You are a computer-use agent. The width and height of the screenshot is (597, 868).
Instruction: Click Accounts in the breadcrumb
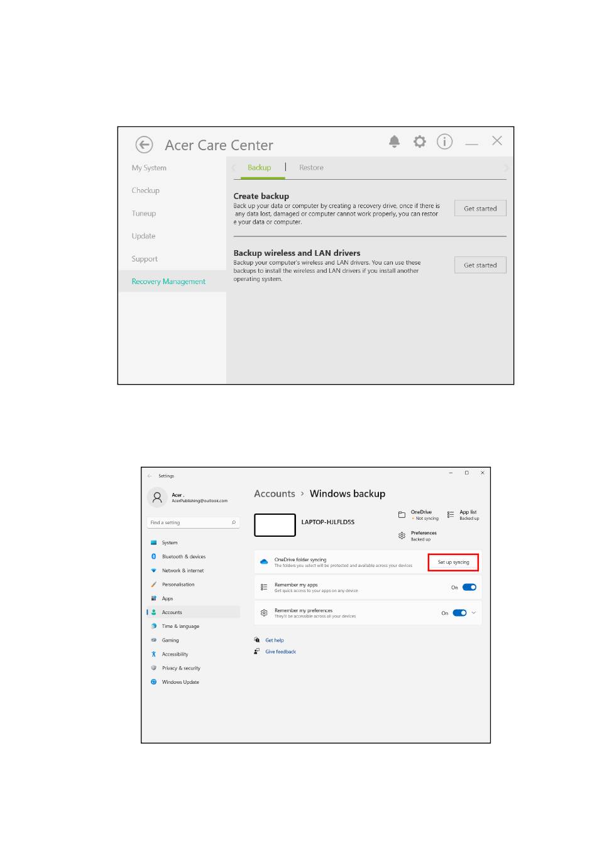pyautogui.click(x=275, y=494)
